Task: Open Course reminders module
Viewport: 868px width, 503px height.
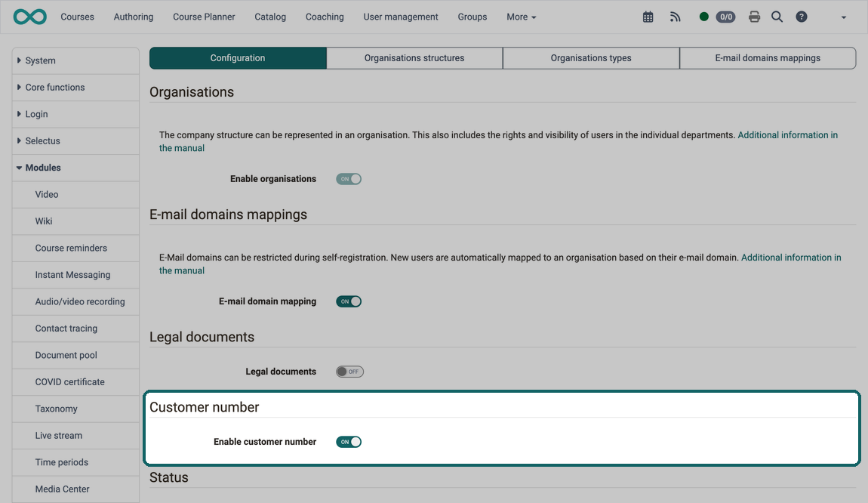Action: 75,248
